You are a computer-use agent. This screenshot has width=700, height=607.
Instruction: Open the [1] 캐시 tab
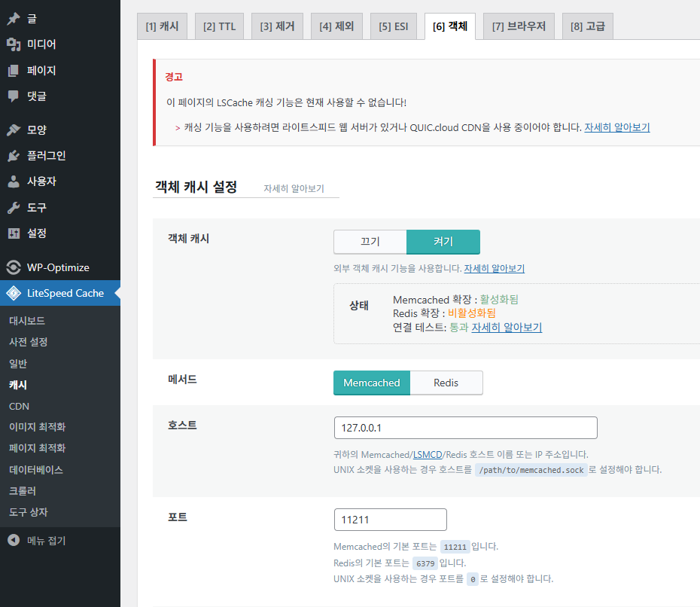[x=162, y=26]
